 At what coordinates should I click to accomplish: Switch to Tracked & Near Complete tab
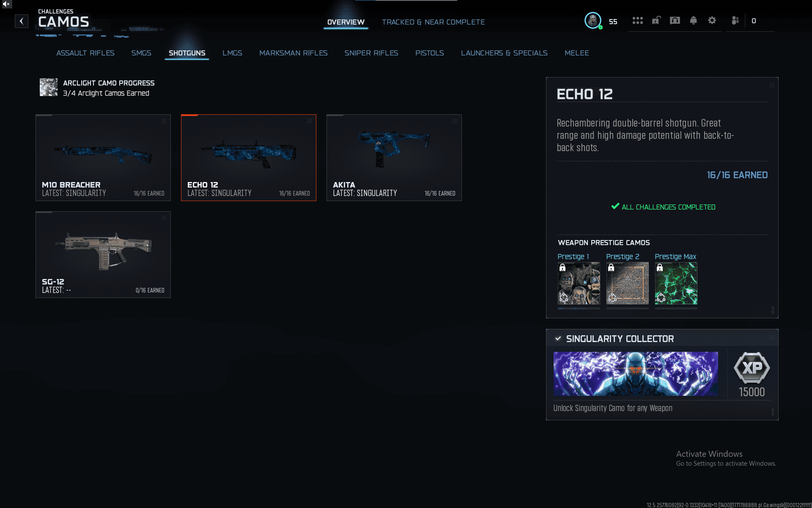433,22
